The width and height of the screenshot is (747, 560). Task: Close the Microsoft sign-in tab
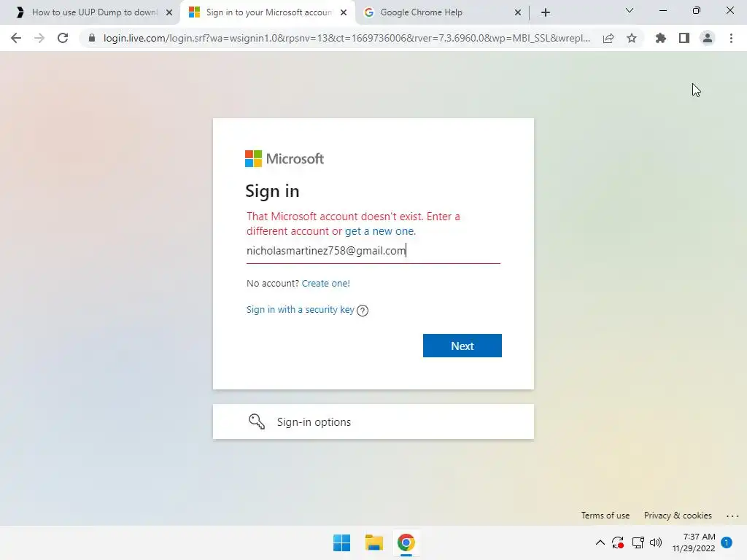(344, 12)
